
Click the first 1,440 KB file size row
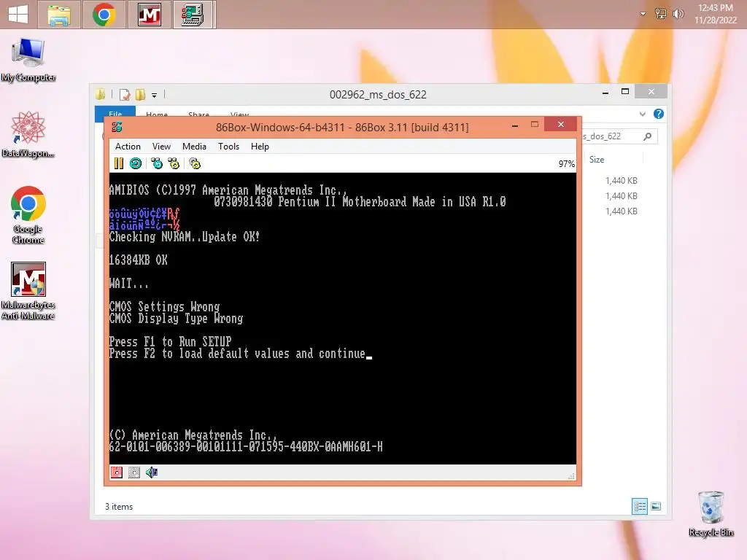622,181
